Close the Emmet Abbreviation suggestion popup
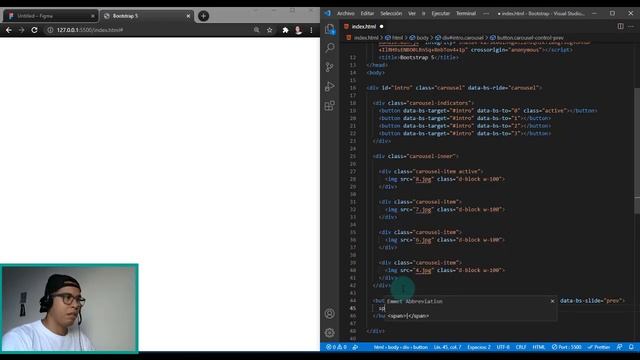The width and height of the screenshot is (640, 360). [x=552, y=301]
